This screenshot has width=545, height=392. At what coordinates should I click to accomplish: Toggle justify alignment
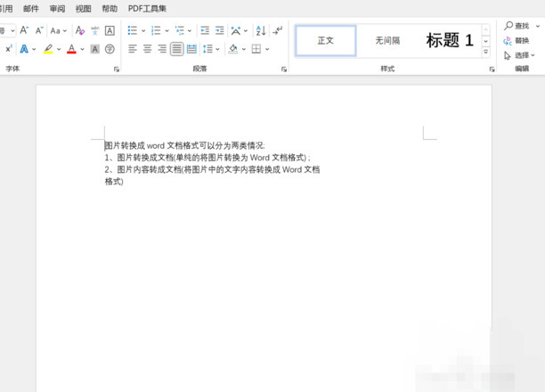pos(177,49)
